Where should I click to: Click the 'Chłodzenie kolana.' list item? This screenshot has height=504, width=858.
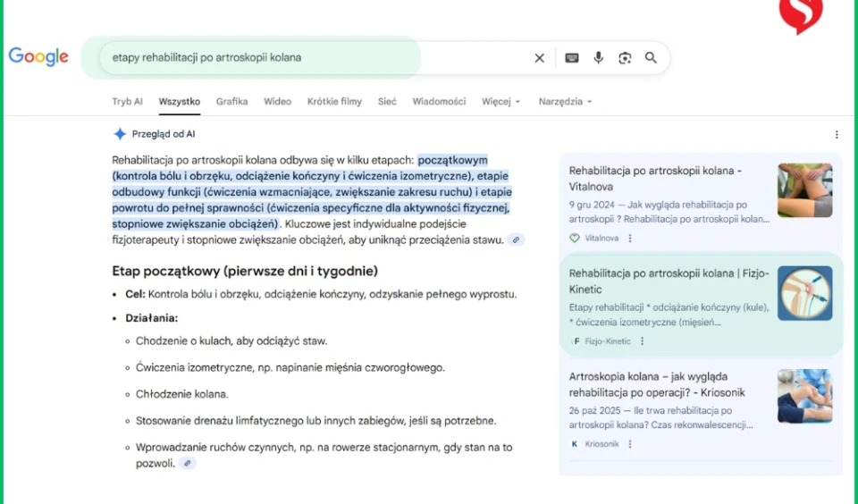point(182,394)
